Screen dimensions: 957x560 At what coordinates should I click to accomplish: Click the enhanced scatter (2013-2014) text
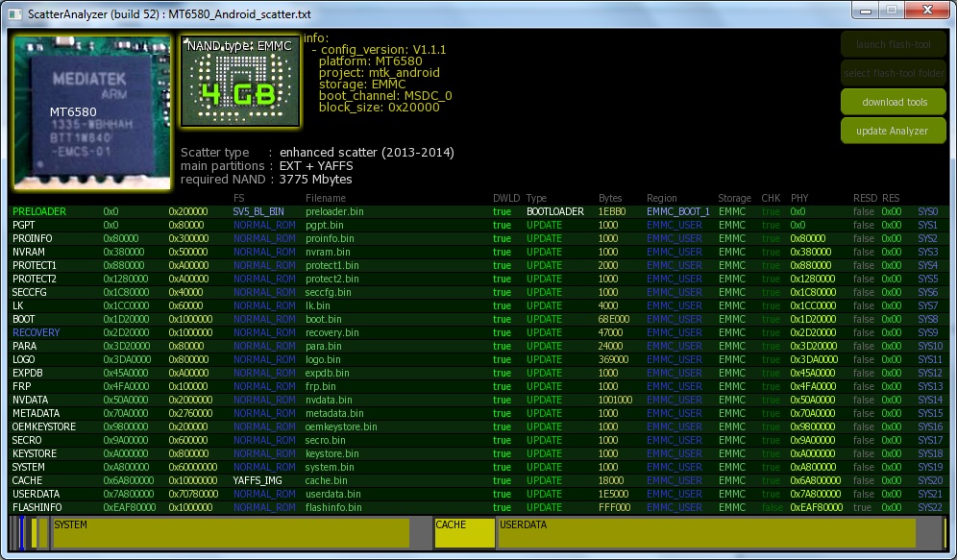click(x=367, y=153)
